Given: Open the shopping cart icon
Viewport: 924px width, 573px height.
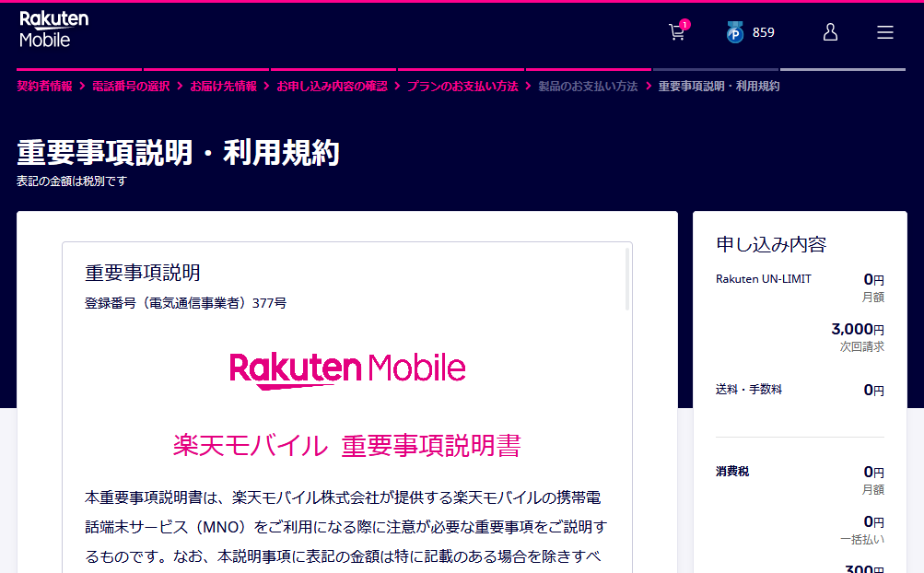Looking at the screenshot, I should (678, 32).
